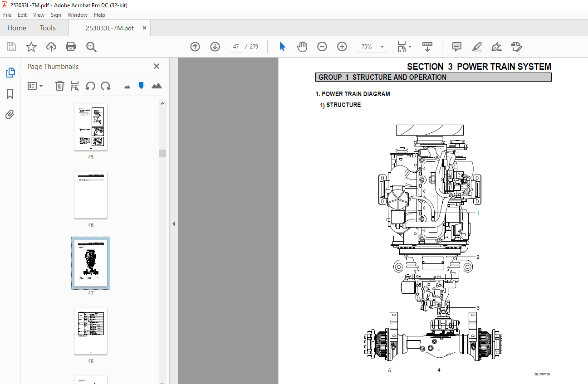Screen dimensions: 588x384
Task: Delete selected page with the trash icon
Action: (x=59, y=86)
